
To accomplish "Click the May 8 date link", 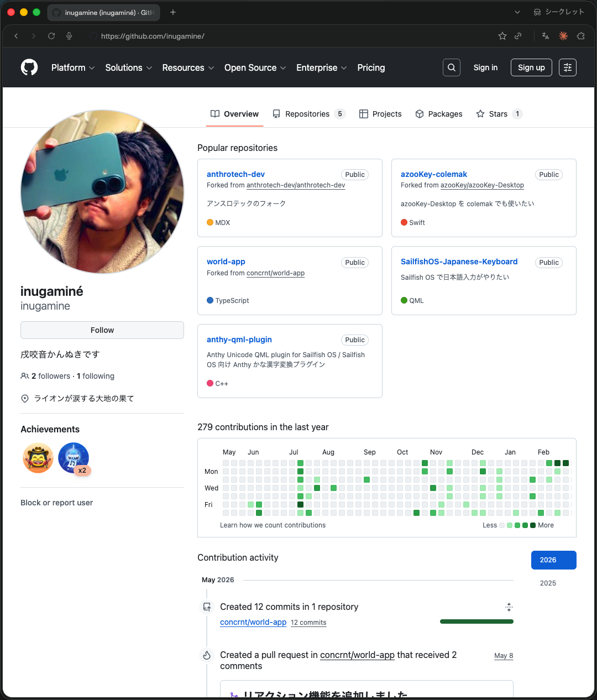I will pos(504,656).
